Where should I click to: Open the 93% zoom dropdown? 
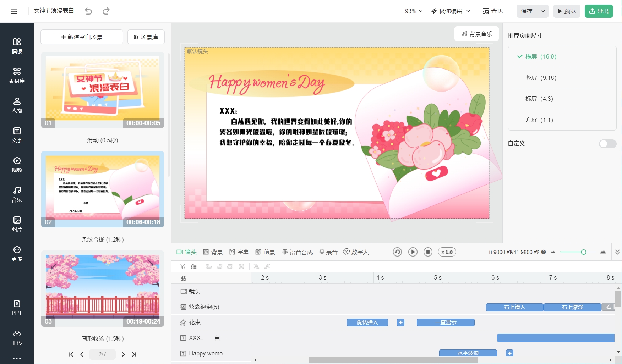point(414,11)
